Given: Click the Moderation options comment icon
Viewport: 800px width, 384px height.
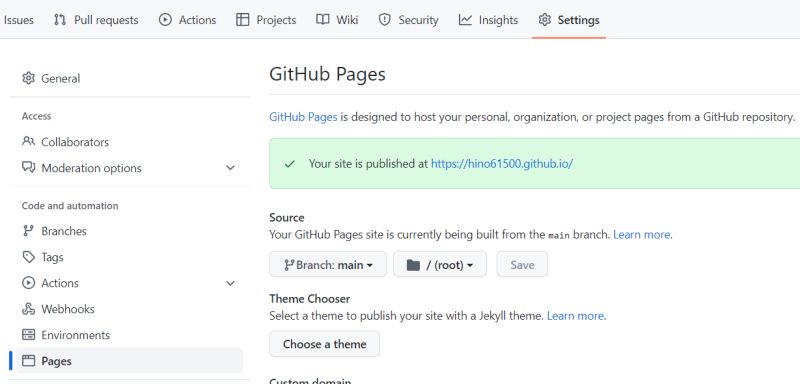Looking at the screenshot, I should coord(29,167).
